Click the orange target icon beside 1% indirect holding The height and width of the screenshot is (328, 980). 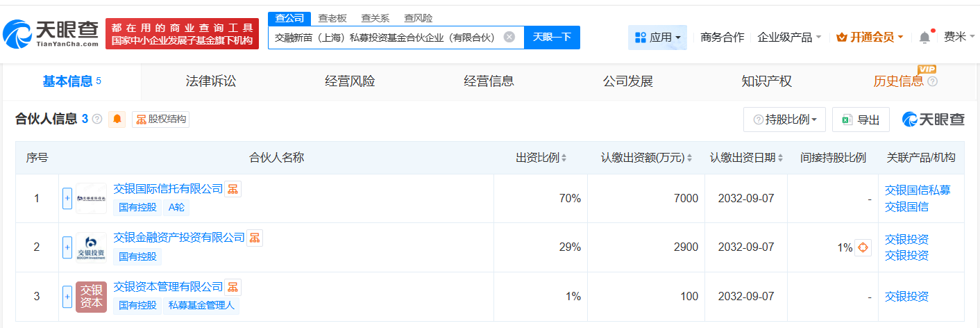pos(863,247)
